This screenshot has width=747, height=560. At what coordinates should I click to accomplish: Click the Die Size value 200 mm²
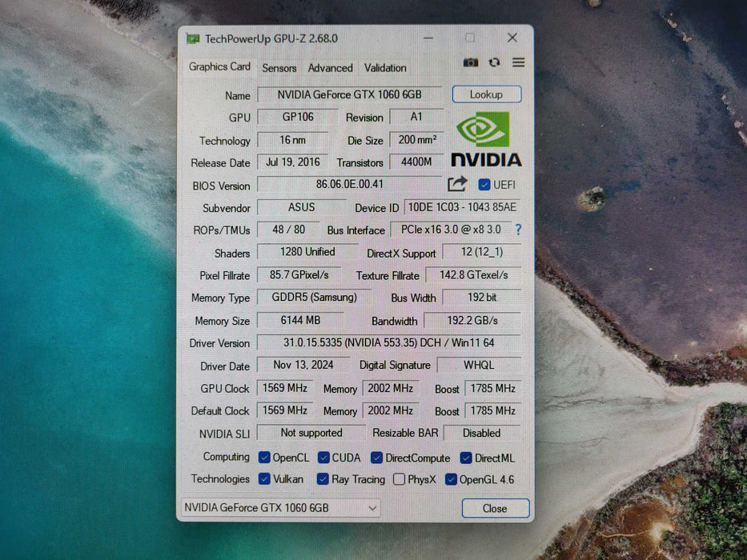tap(417, 139)
